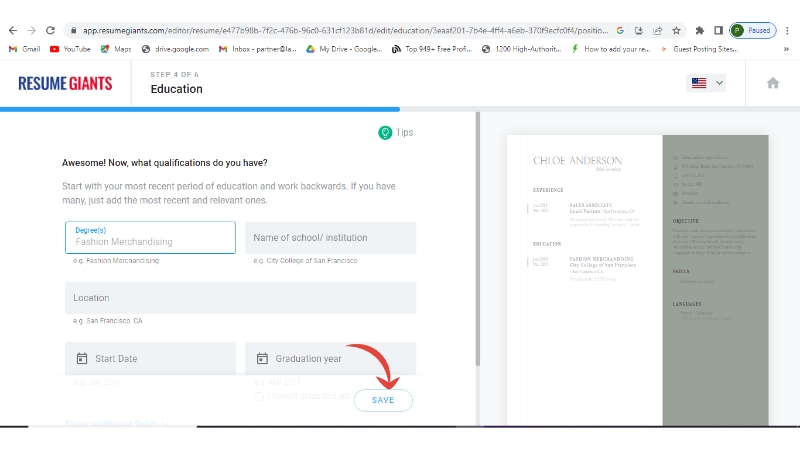
Task: Tick the "I haven't graduated yet" checkbox
Action: (260, 397)
